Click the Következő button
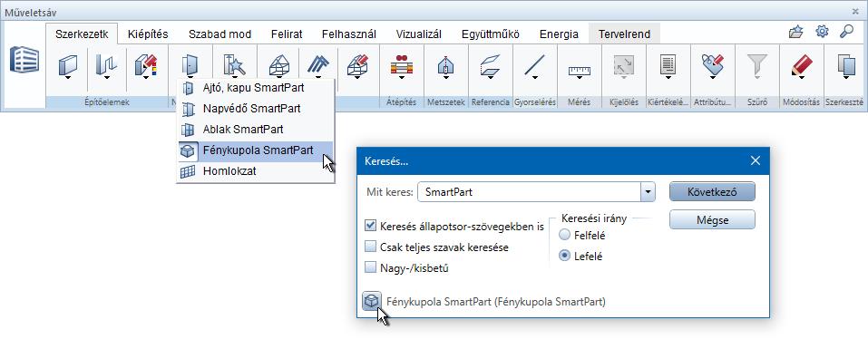The image size is (868, 339). pyautogui.click(x=712, y=192)
